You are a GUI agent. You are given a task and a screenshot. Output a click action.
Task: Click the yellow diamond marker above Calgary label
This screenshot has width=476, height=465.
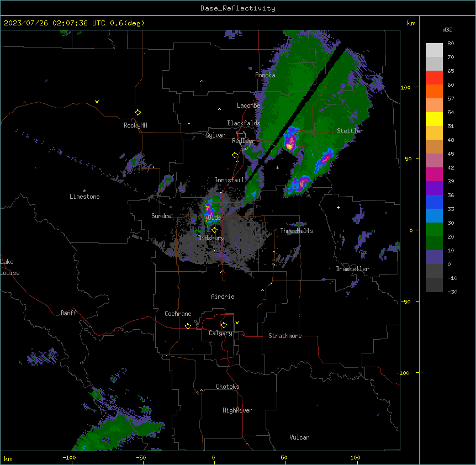pos(224,325)
